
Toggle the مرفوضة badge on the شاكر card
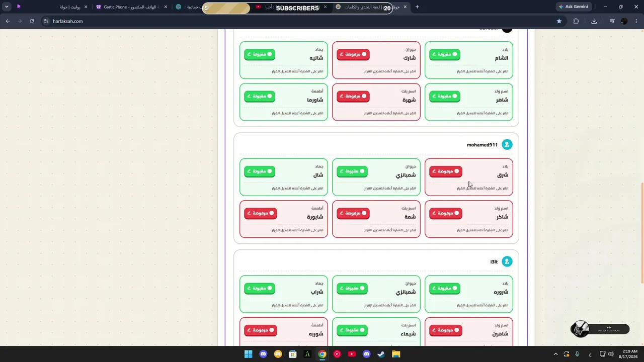(445, 213)
